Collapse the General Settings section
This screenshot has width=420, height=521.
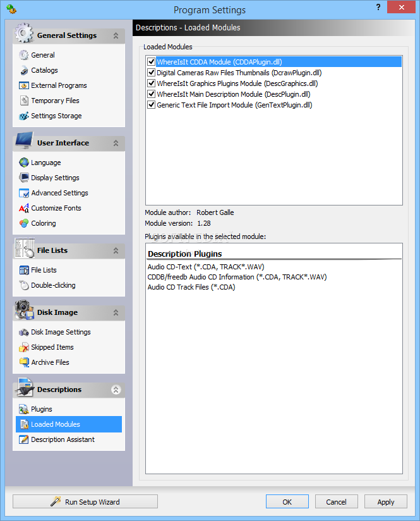tap(116, 35)
